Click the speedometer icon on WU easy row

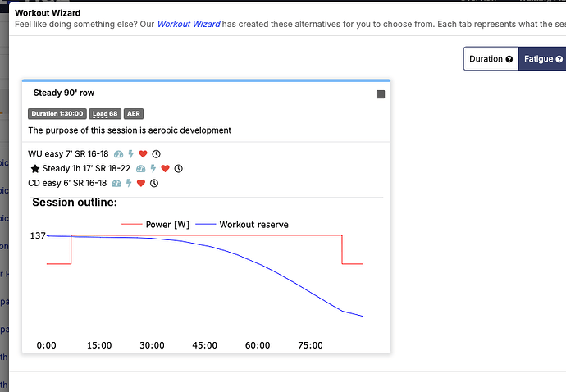coord(118,154)
